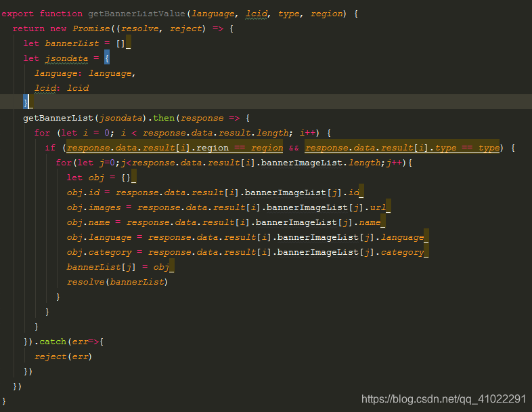Screen dimensions: 532x412
Task: Click the '.then' method call
Action: pyautogui.click(x=161, y=118)
